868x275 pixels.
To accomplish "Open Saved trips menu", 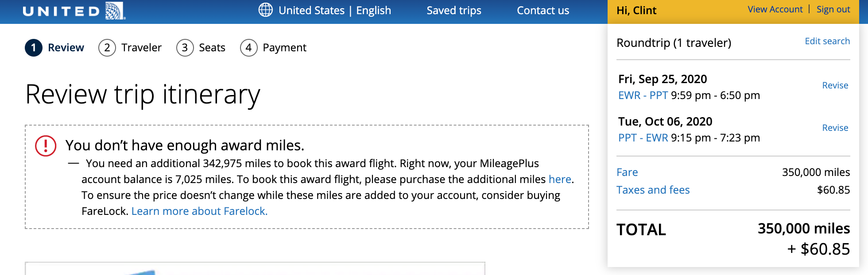I will point(454,10).
